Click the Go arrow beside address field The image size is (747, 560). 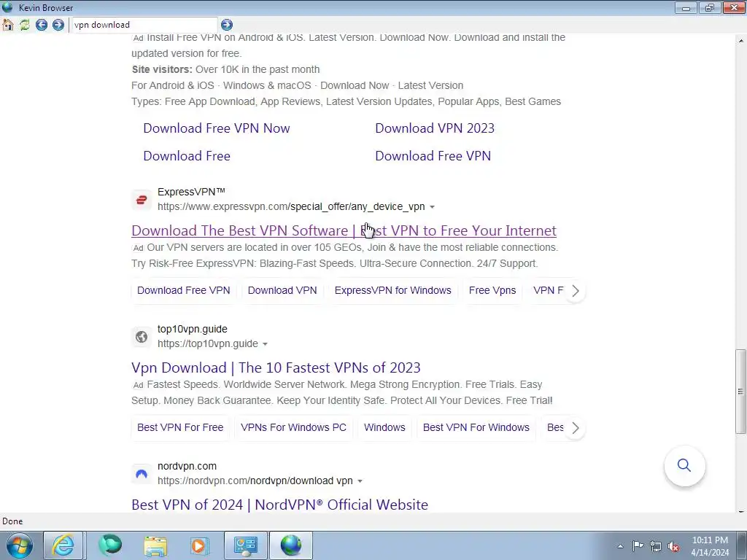(227, 25)
